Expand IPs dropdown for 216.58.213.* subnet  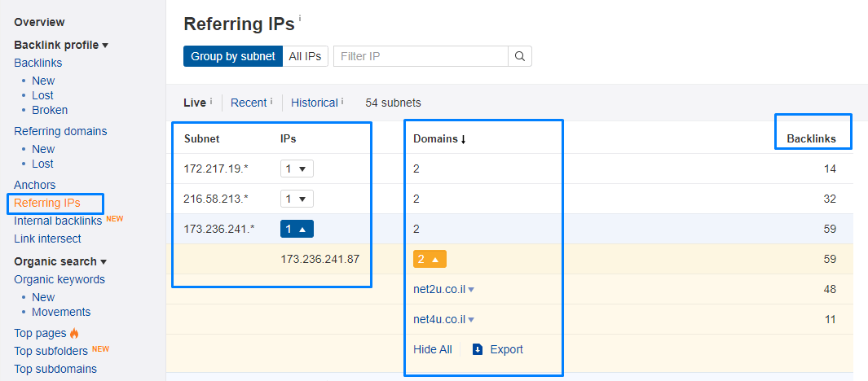pos(297,199)
